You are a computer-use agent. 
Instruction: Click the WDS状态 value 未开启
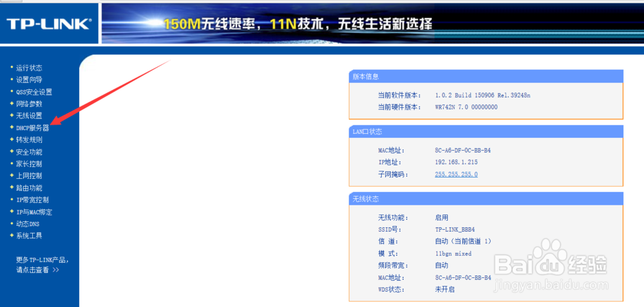pos(445,290)
